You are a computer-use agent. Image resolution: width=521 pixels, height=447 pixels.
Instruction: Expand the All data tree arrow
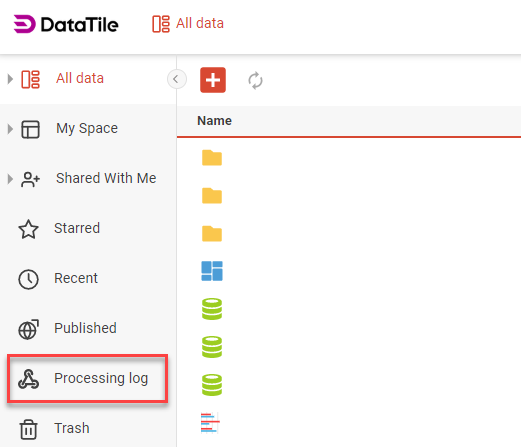tap(10, 79)
